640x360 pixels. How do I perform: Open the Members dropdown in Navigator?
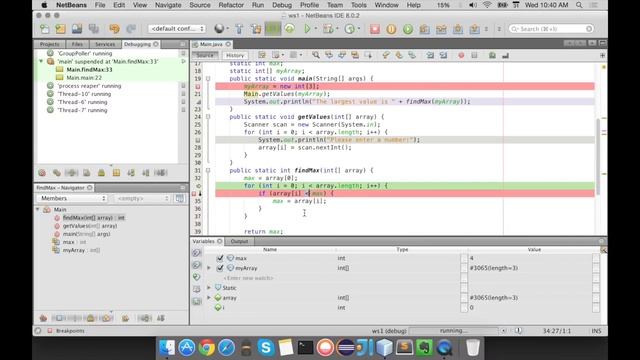click(72, 198)
